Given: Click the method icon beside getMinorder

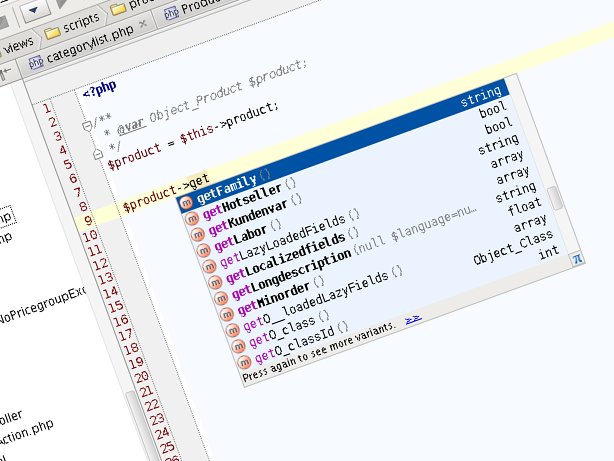Looking at the screenshot, I should tap(227, 314).
